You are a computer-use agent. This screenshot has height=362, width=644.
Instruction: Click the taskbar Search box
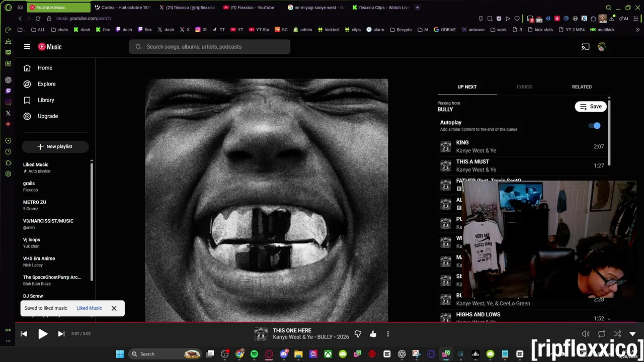pyautogui.click(x=165, y=354)
